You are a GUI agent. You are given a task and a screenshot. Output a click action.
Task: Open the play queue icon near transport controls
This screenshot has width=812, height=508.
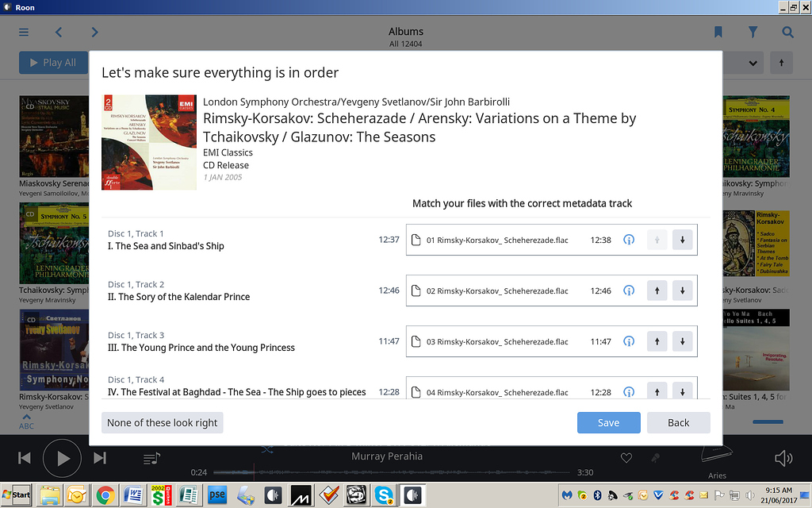151,458
